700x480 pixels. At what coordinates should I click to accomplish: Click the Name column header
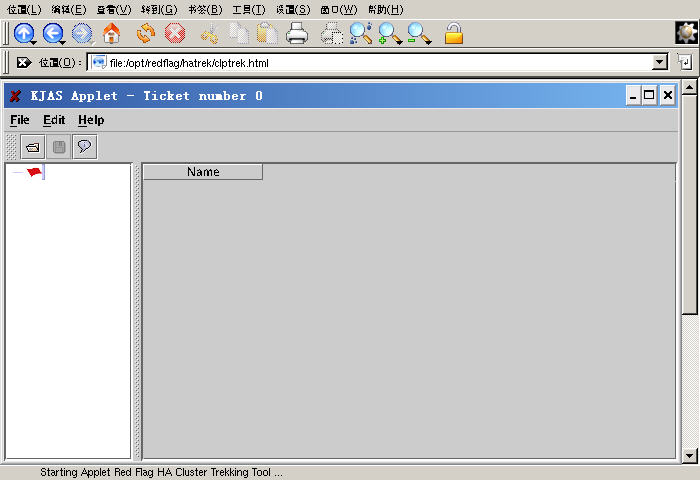(203, 172)
